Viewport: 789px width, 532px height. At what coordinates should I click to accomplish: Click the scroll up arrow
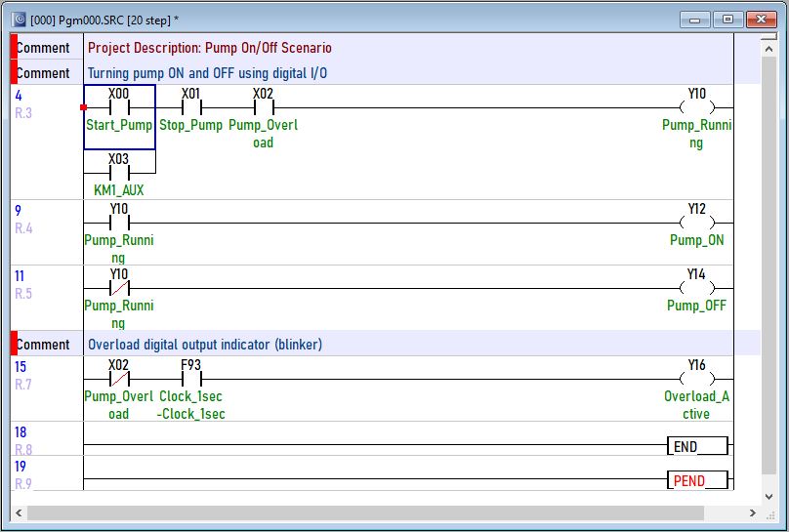point(768,49)
